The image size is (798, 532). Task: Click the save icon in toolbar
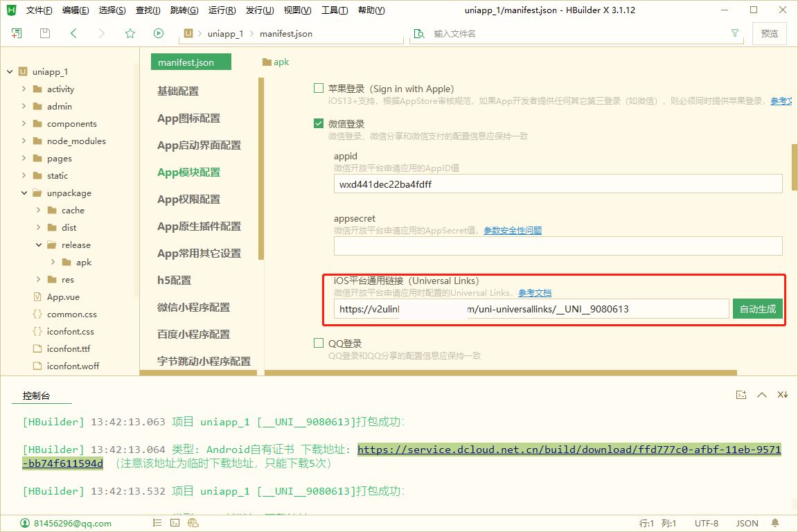pyautogui.click(x=45, y=33)
